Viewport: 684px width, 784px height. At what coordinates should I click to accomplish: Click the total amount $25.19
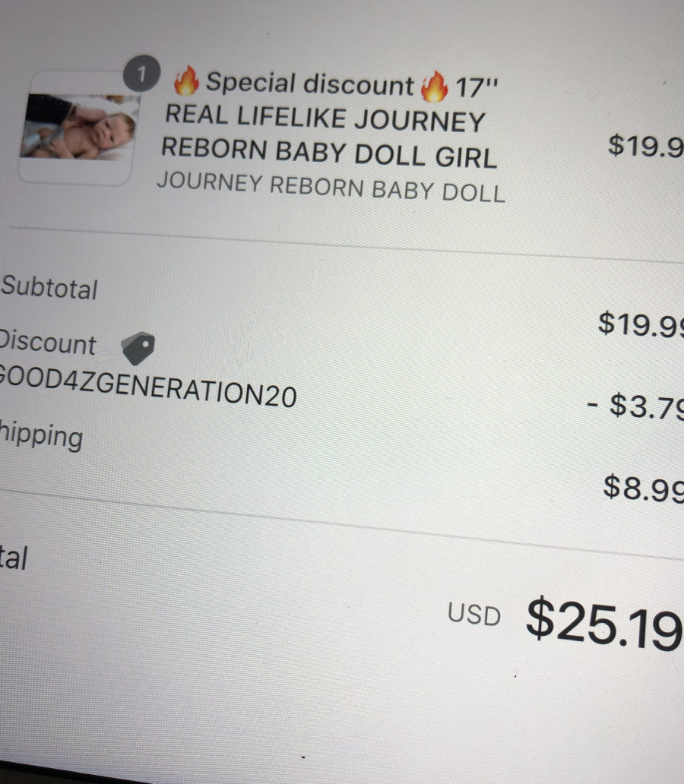tap(604, 624)
